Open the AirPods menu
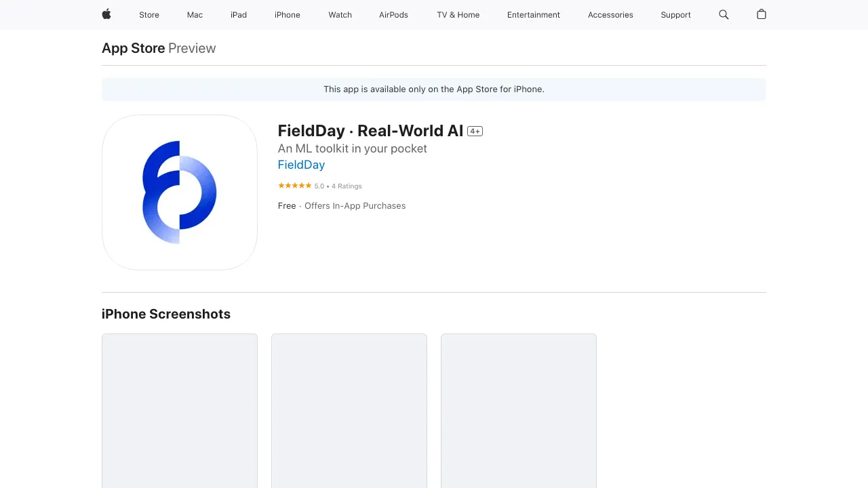This screenshot has width=868, height=488. click(x=393, y=15)
